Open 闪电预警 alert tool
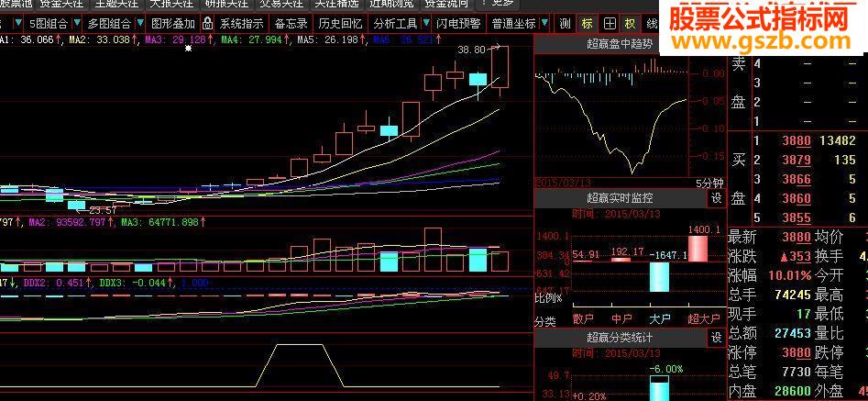 click(457, 23)
